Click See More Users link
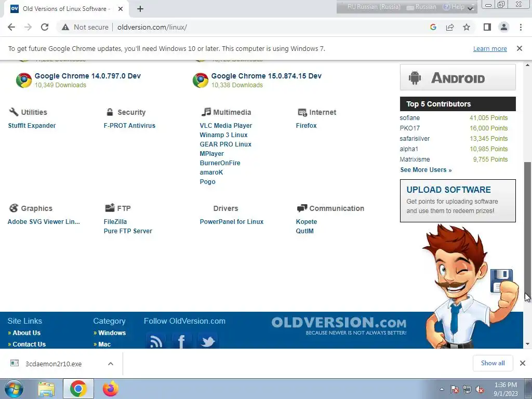 pyautogui.click(x=426, y=170)
